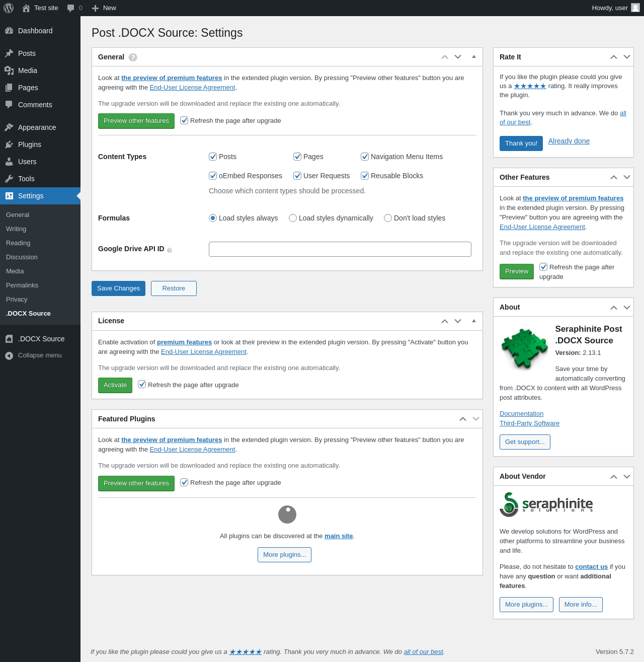Click help question mark beside General
Screen dimensions: 644x662
pyautogui.click(x=133, y=57)
